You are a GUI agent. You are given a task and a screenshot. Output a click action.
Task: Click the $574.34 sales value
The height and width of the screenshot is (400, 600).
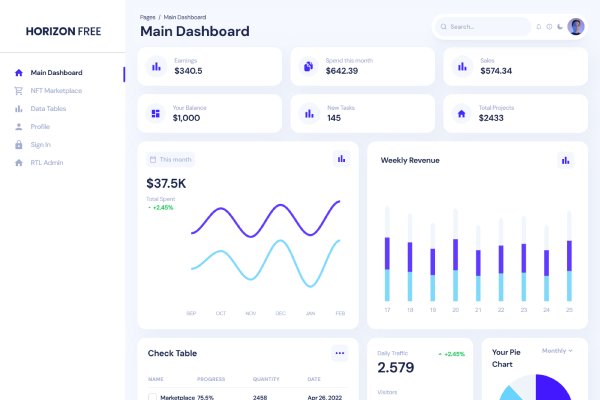click(496, 71)
